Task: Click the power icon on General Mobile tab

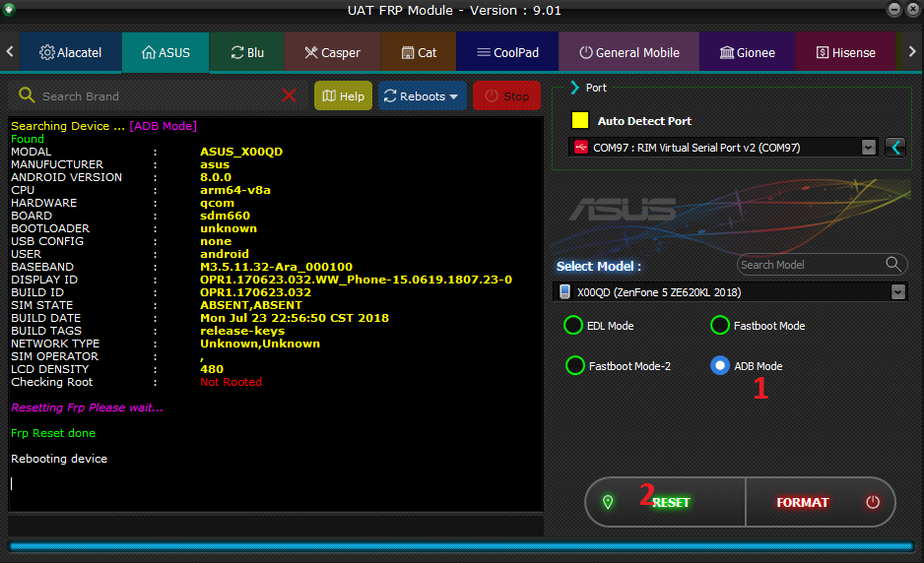Action: point(586,52)
